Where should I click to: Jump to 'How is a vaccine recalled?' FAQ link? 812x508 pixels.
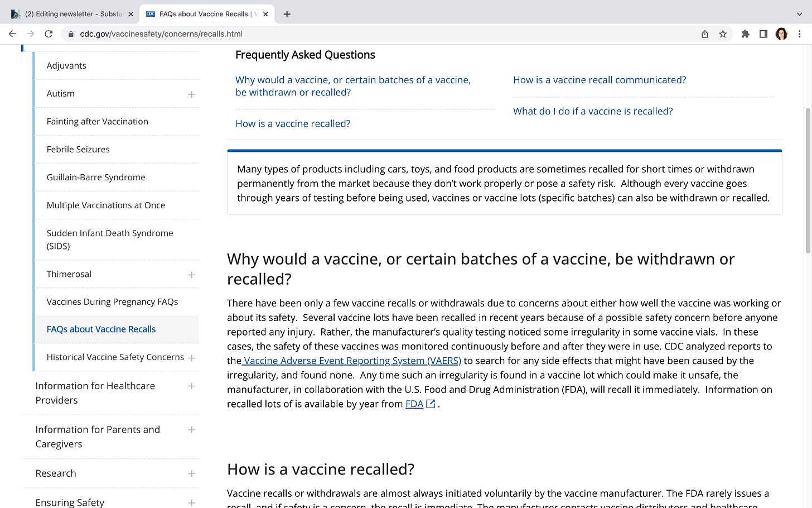pos(293,123)
